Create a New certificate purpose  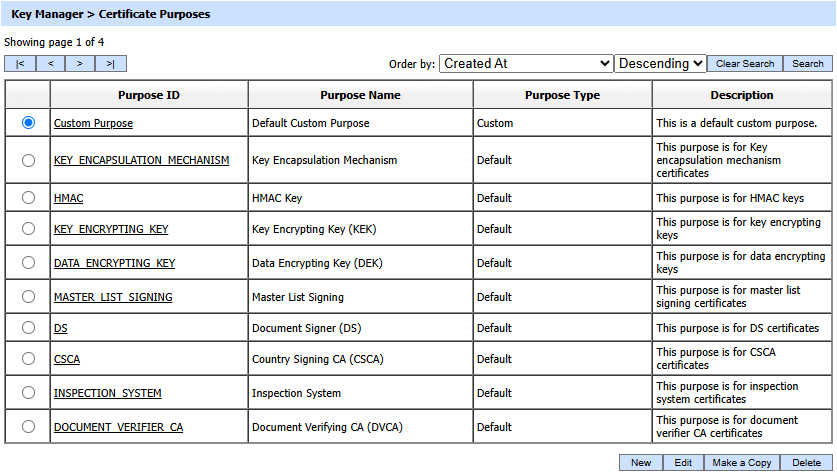click(x=640, y=462)
